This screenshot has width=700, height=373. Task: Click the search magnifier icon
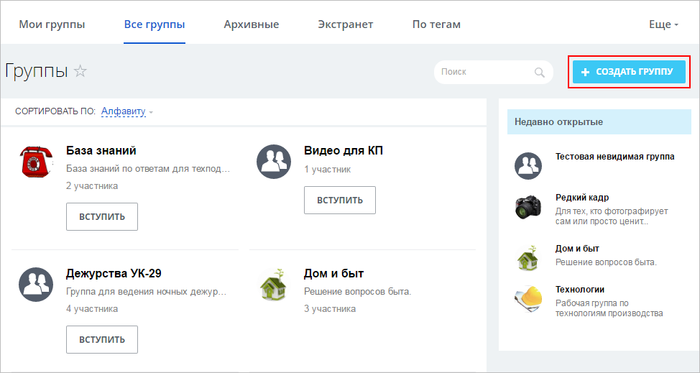click(539, 72)
